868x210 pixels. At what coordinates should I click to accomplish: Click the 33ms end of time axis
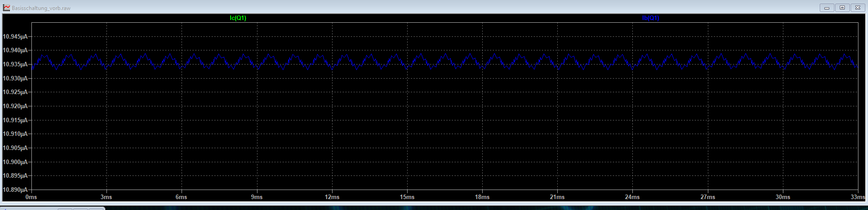click(x=858, y=197)
